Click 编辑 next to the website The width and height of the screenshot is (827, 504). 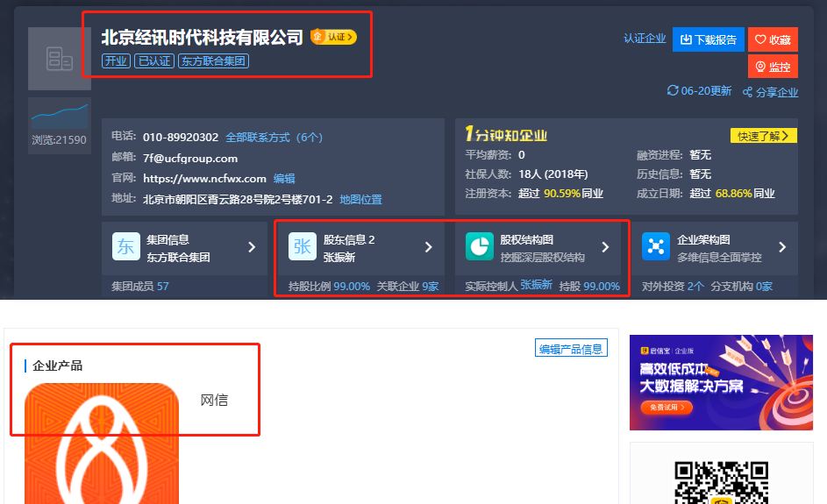coord(284,179)
